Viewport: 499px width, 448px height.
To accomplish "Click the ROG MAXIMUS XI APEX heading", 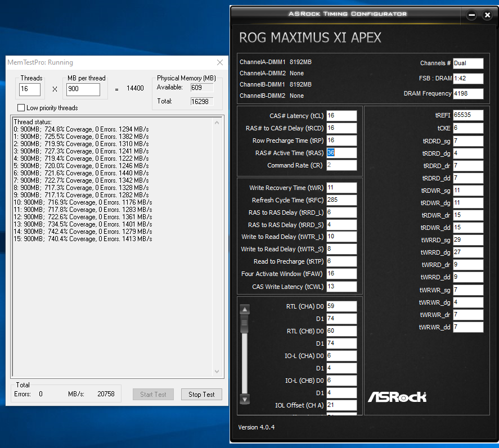I will pos(310,38).
